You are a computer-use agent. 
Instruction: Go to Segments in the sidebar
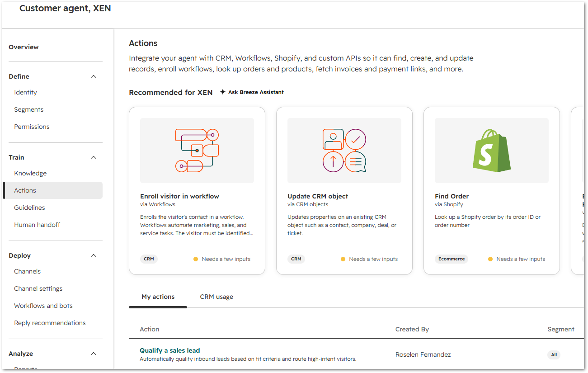29,109
